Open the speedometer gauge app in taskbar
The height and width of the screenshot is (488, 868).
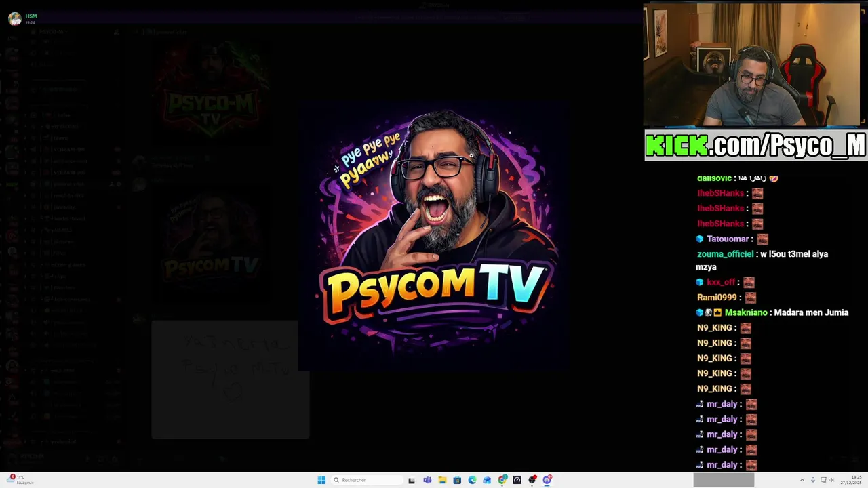[517, 480]
